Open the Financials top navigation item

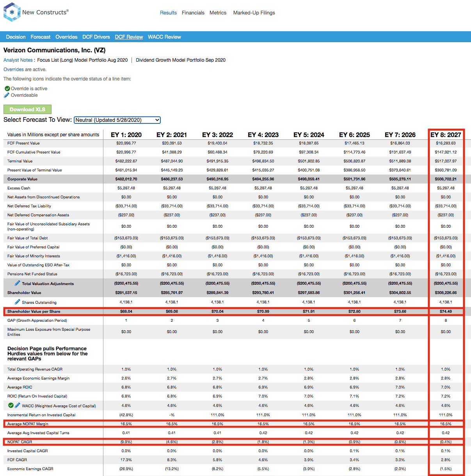[x=193, y=13]
